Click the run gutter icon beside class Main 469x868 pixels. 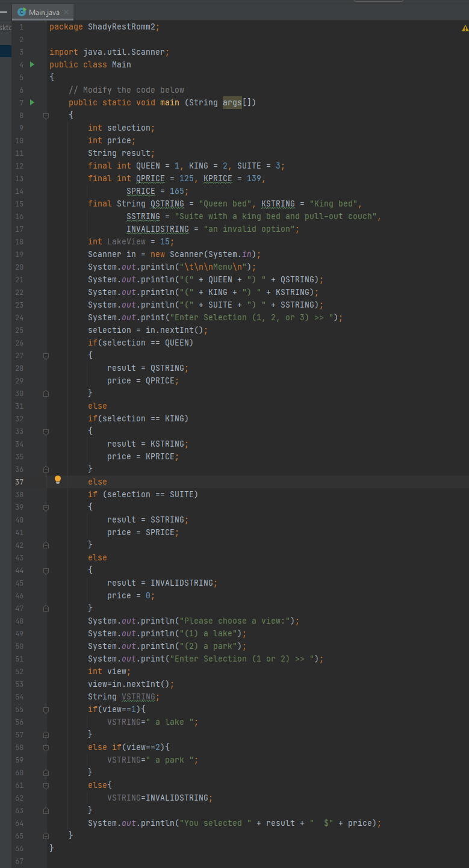33,64
